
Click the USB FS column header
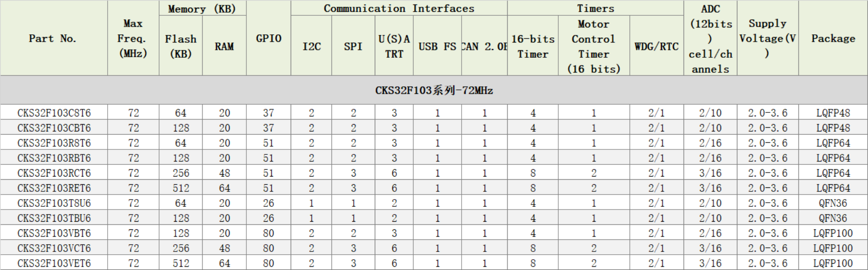pos(437,46)
